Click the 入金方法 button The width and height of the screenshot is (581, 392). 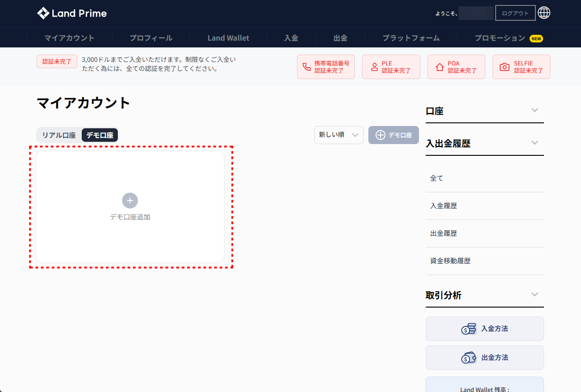click(485, 329)
